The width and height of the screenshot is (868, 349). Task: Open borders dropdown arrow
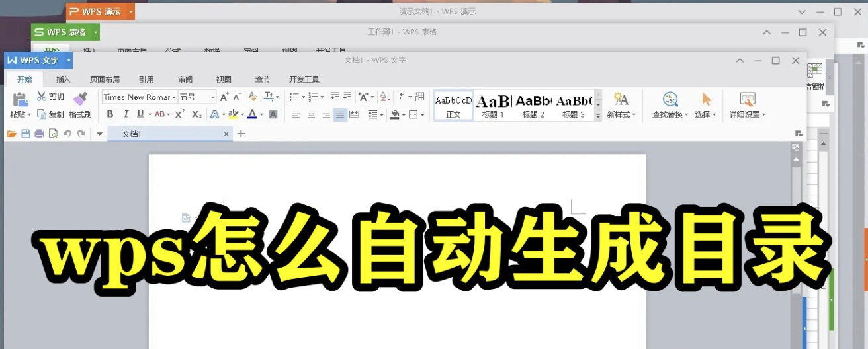[x=423, y=115]
